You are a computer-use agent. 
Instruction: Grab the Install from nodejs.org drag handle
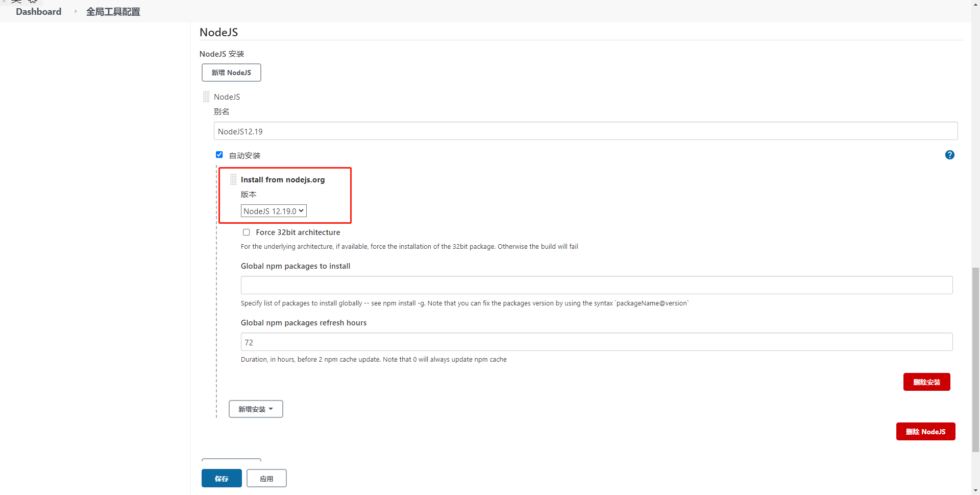pyautogui.click(x=233, y=179)
